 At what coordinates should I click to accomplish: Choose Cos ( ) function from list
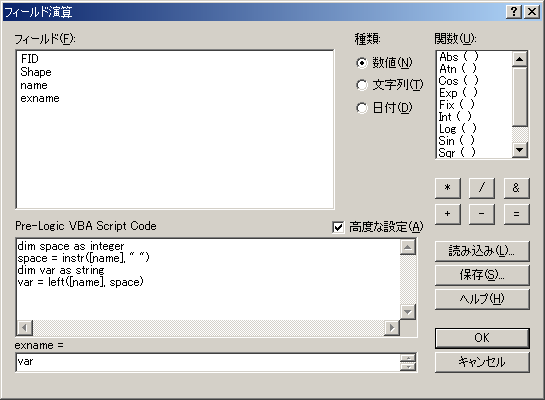458,81
